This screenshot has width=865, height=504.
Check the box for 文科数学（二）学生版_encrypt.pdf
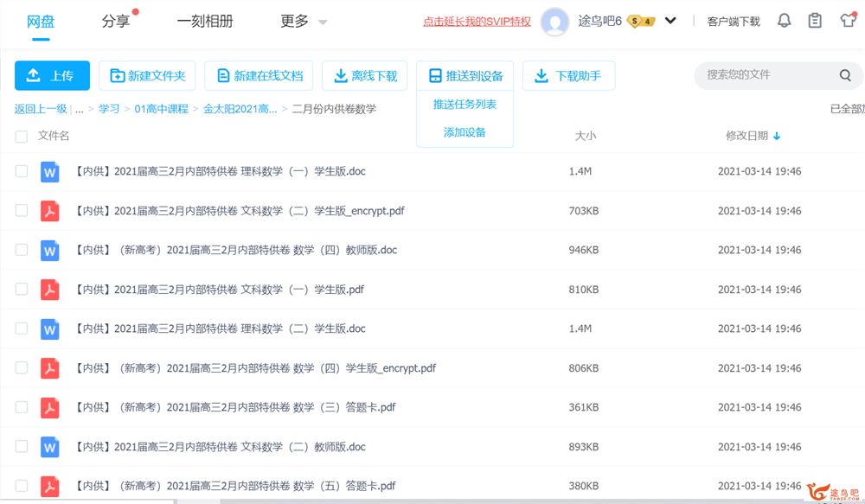click(22, 211)
